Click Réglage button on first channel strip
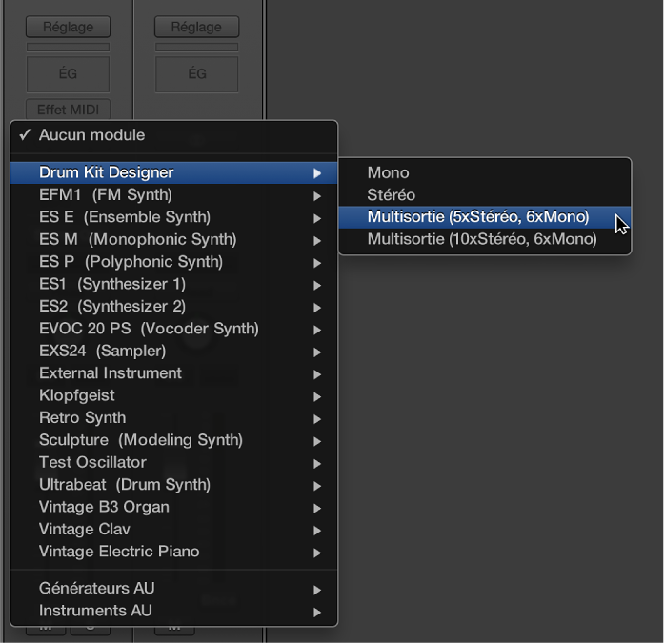Viewport: 665px width, 644px height. point(69,27)
